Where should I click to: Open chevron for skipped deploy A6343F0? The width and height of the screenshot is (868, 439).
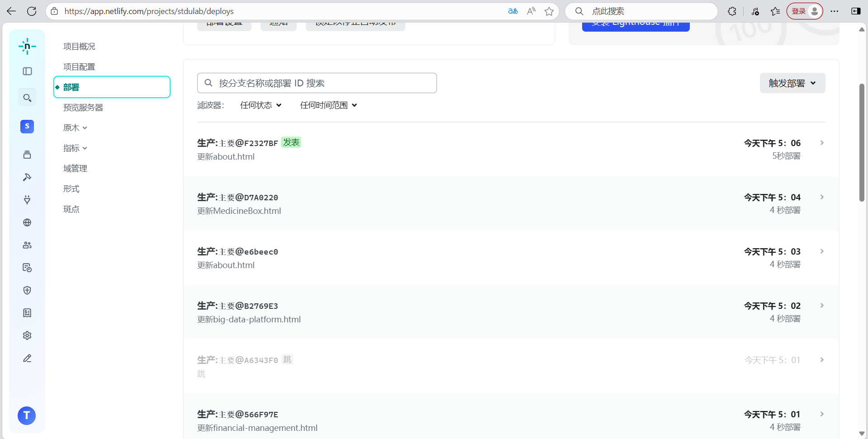(x=822, y=360)
